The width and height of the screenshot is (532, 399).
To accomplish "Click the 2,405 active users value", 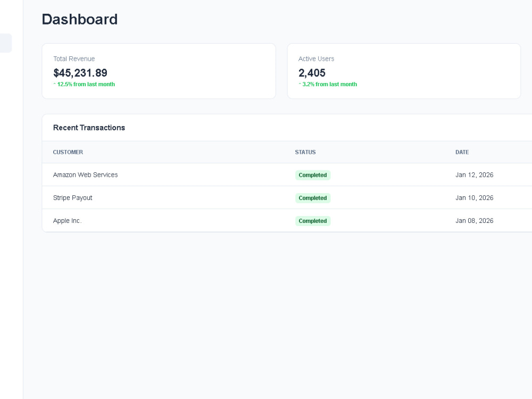I will pos(312,73).
